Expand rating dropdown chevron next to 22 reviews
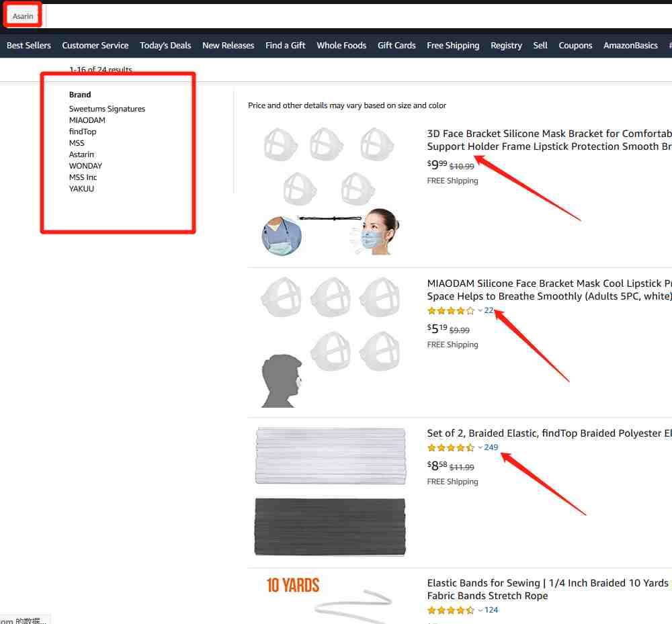672x624 pixels. pos(480,310)
